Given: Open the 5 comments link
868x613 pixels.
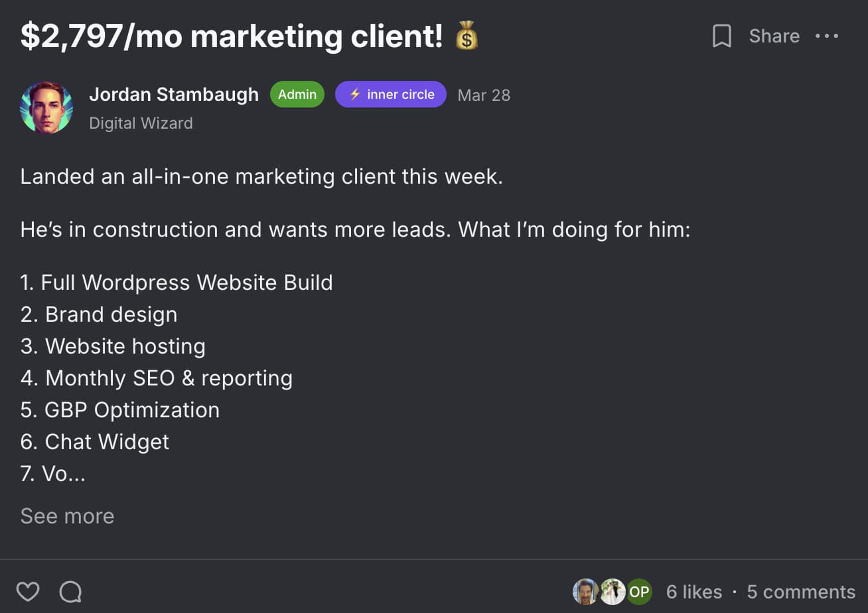Looking at the screenshot, I should (801, 591).
